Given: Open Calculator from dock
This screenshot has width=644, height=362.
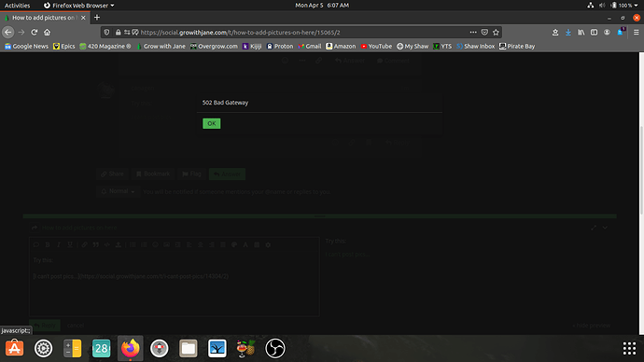Looking at the screenshot, I should click(72, 348).
